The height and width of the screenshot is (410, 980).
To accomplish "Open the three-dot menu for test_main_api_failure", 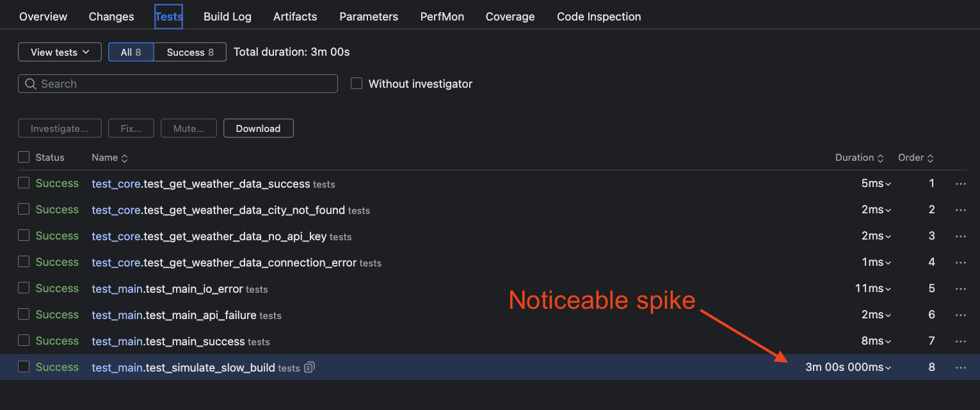I will [960, 315].
